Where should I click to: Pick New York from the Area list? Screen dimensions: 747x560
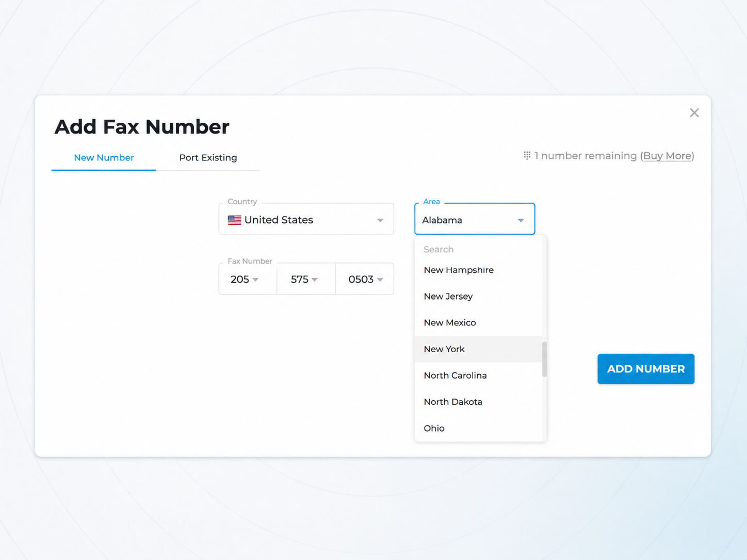[479, 349]
